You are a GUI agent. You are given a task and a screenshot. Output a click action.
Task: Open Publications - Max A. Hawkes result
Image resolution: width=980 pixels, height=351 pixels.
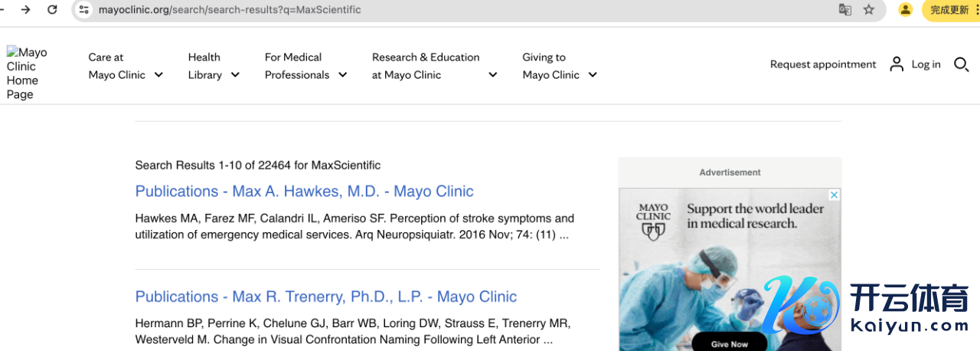304,192
